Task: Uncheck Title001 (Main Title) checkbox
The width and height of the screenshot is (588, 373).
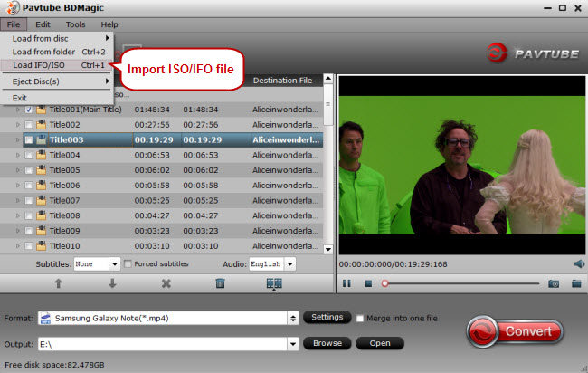Action: pos(29,110)
